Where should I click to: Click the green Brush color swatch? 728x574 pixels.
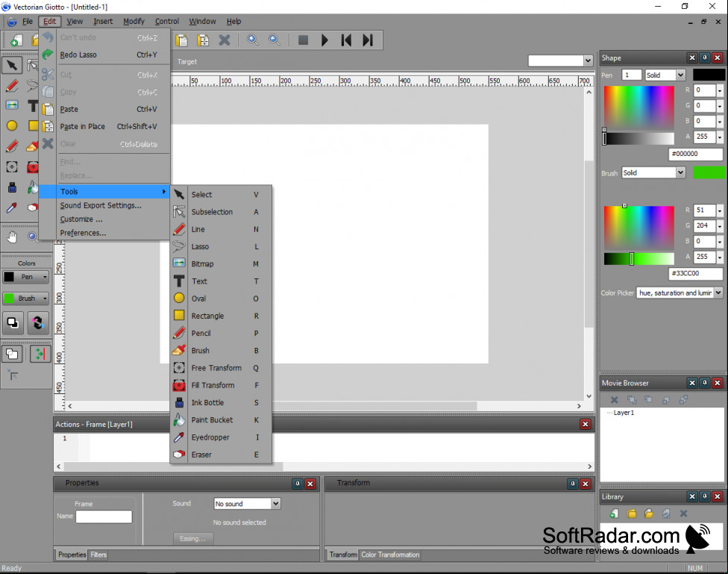pos(709,172)
